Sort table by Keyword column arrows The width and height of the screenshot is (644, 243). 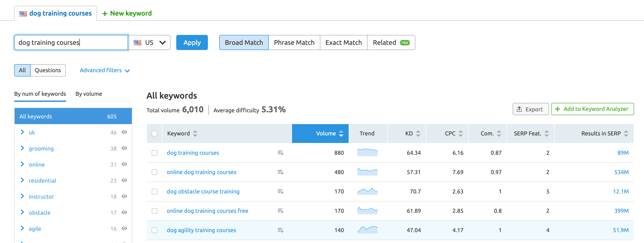coord(195,134)
